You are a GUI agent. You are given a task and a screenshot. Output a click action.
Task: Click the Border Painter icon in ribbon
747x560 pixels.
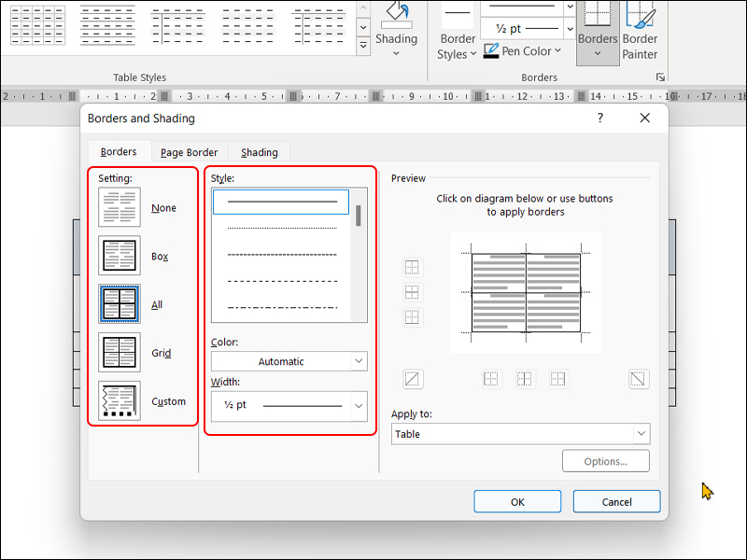coord(641,33)
